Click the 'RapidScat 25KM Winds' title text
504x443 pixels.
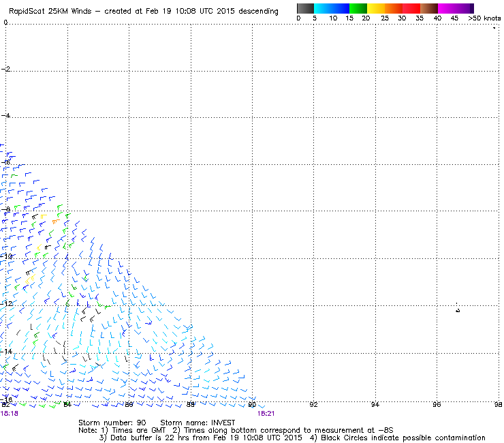coord(50,12)
